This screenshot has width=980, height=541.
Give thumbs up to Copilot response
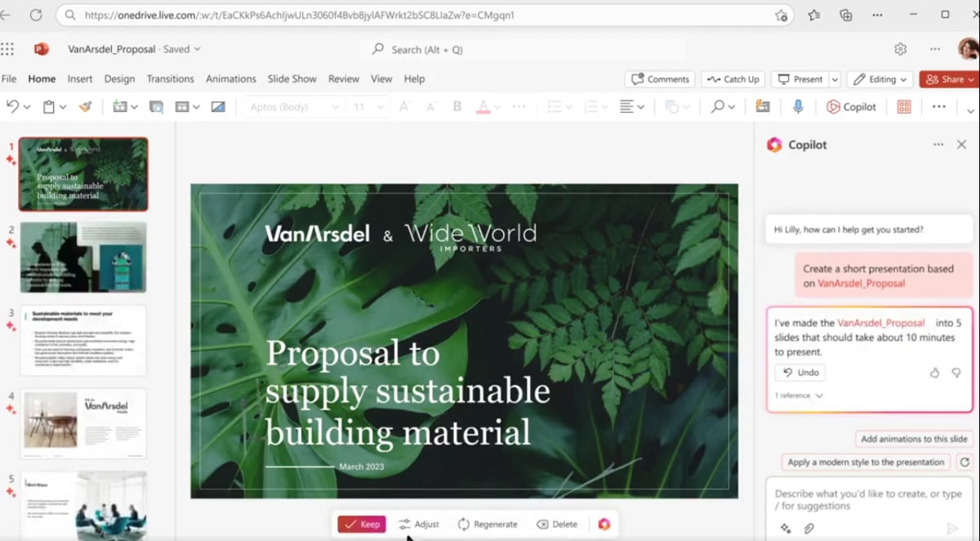(x=934, y=373)
